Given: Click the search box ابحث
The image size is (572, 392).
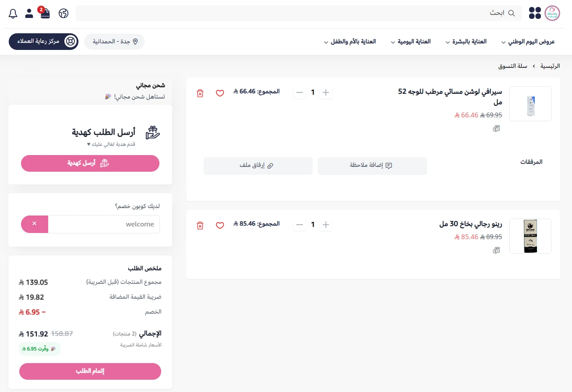Looking at the screenshot, I should click(x=299, y=13).
